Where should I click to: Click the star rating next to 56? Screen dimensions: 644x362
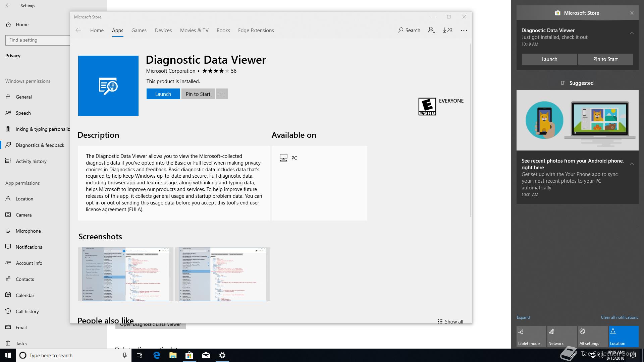tap(216, 71)
